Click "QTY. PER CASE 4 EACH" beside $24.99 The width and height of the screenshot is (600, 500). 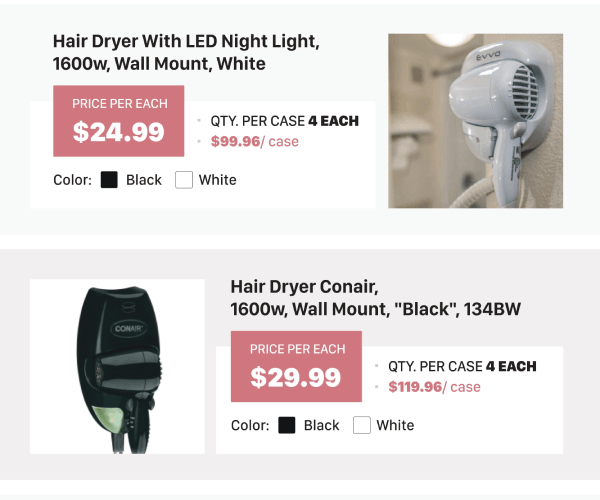pos(284,121)
